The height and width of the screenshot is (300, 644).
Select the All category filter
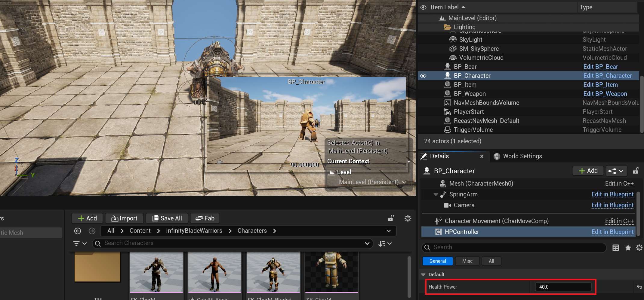click(491, 261)
